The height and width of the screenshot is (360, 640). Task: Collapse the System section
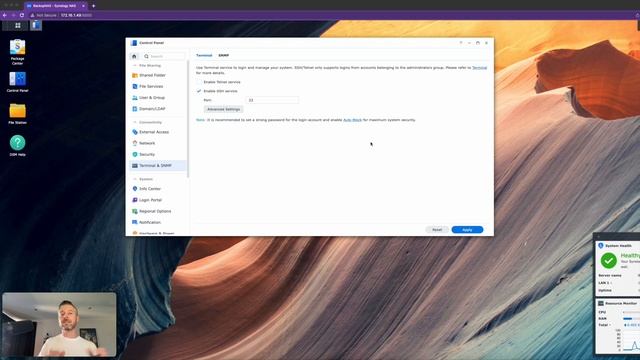coord(135,179)
